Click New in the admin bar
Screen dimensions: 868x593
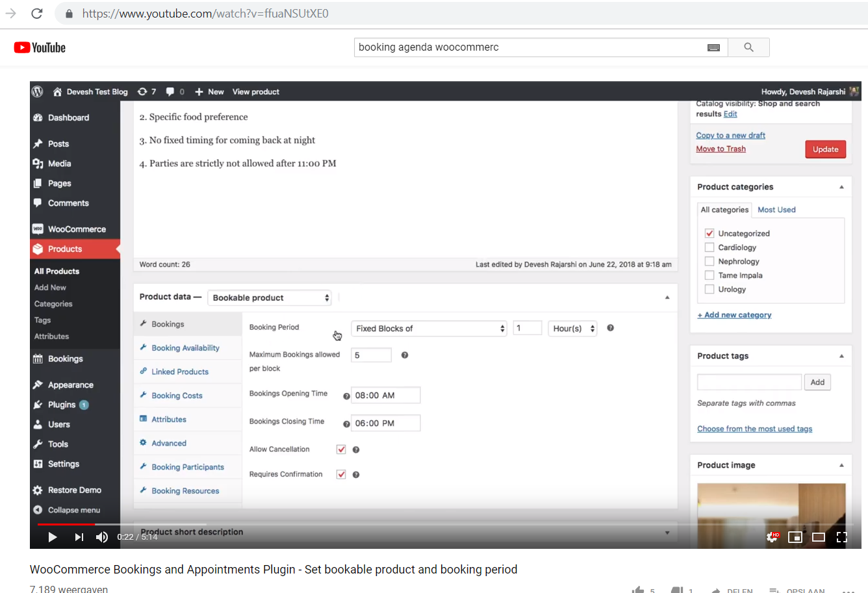click(x=209, y=92)
